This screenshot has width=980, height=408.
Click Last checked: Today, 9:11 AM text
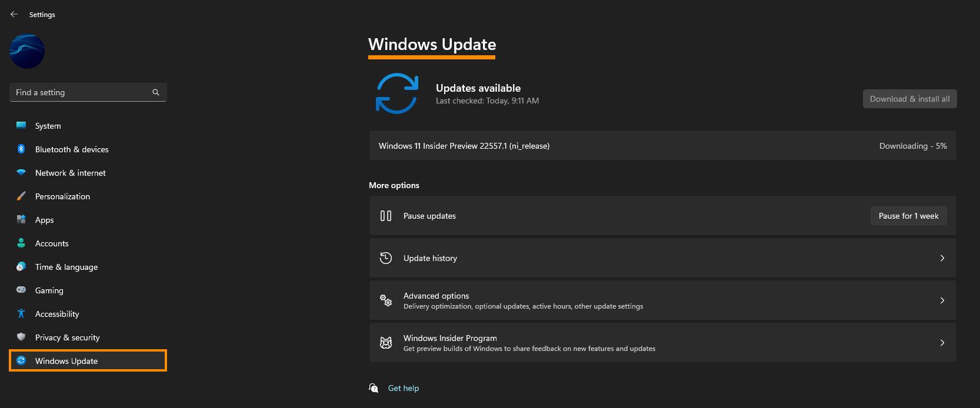coord(487,101)
